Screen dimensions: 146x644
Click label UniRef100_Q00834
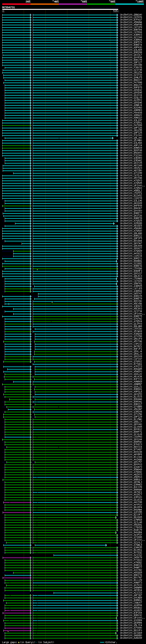tap(131, 58)
